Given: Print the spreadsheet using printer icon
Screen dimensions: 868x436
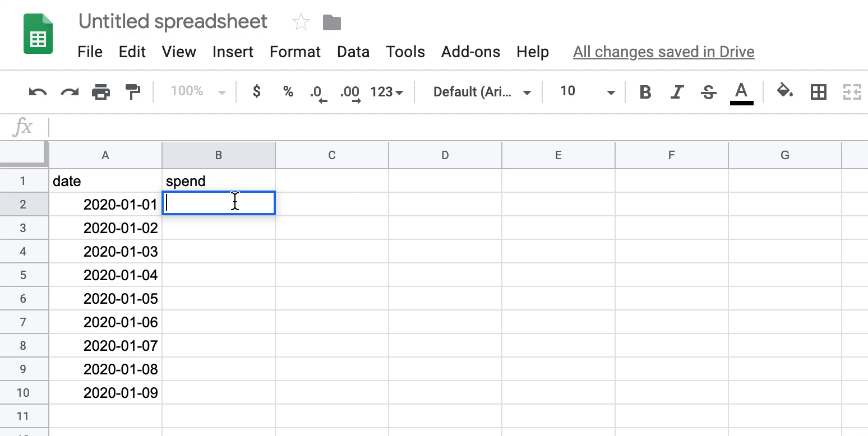Looking at the screenshot, I should tap(101, 92).
